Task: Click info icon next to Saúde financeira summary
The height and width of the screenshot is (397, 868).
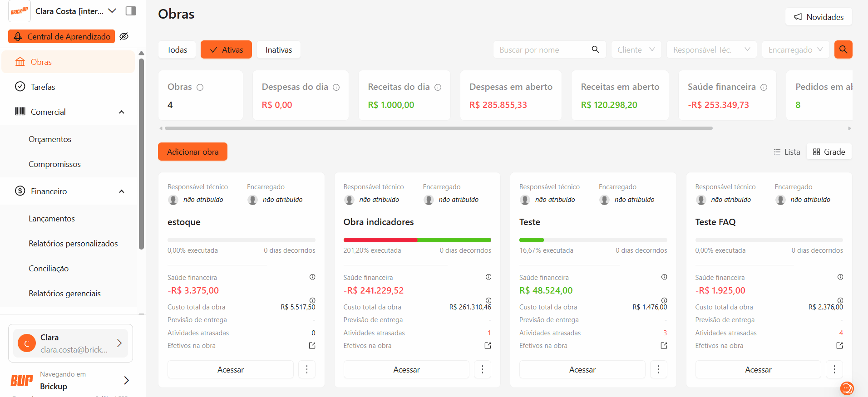Action: click(764, 87)
